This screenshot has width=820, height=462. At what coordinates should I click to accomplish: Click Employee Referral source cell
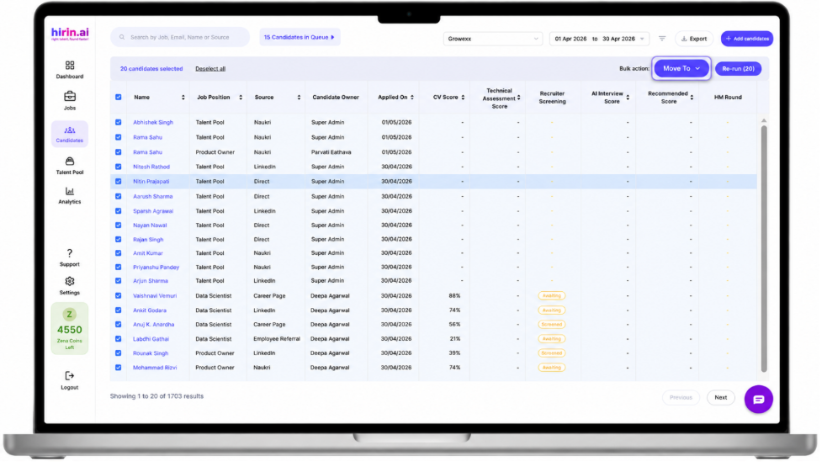(277, 339)
